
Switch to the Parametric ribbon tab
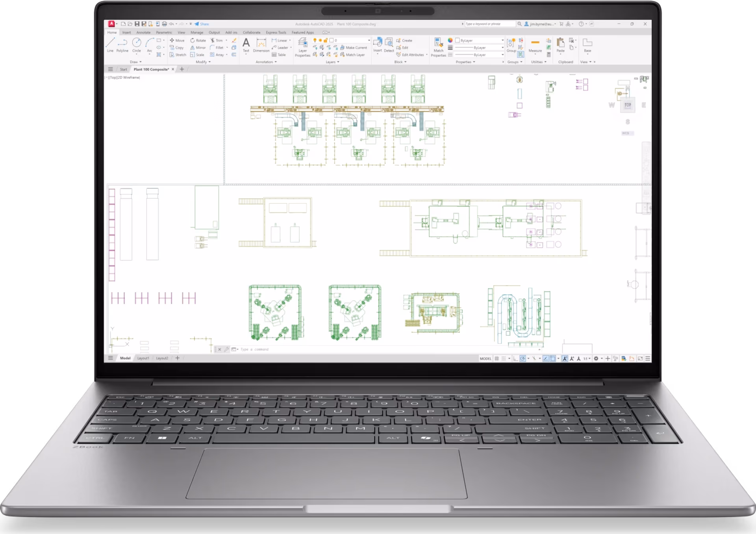coord(164,33)
